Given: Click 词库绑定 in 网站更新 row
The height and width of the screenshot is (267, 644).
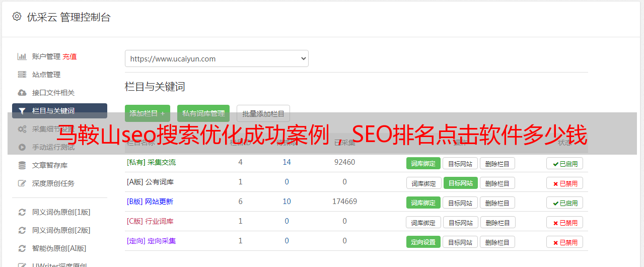Looking at the screenshot, I should (423, 203).
